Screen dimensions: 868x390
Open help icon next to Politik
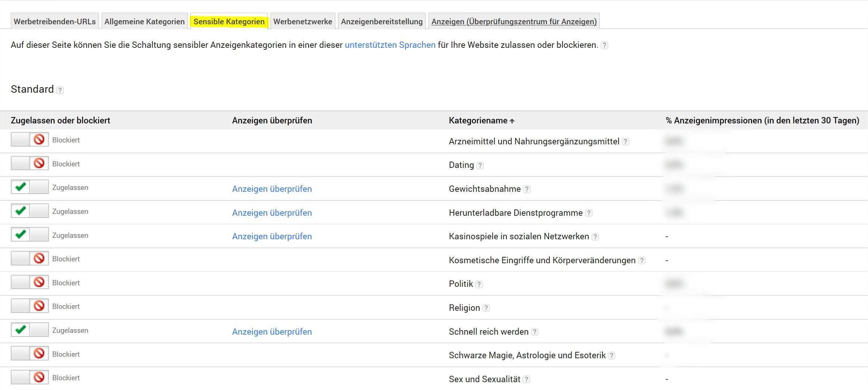479,284
